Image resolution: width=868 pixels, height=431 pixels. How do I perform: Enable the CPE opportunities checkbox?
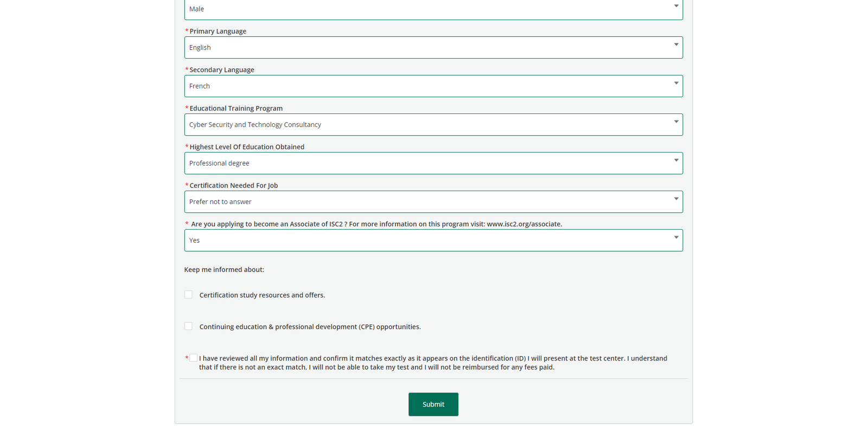click(x=188, y=326)
